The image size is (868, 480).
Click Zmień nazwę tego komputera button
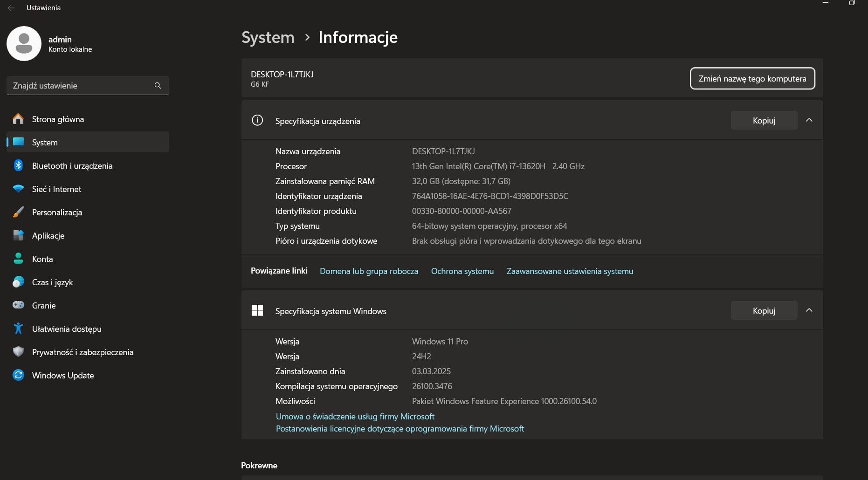[752, 78]
